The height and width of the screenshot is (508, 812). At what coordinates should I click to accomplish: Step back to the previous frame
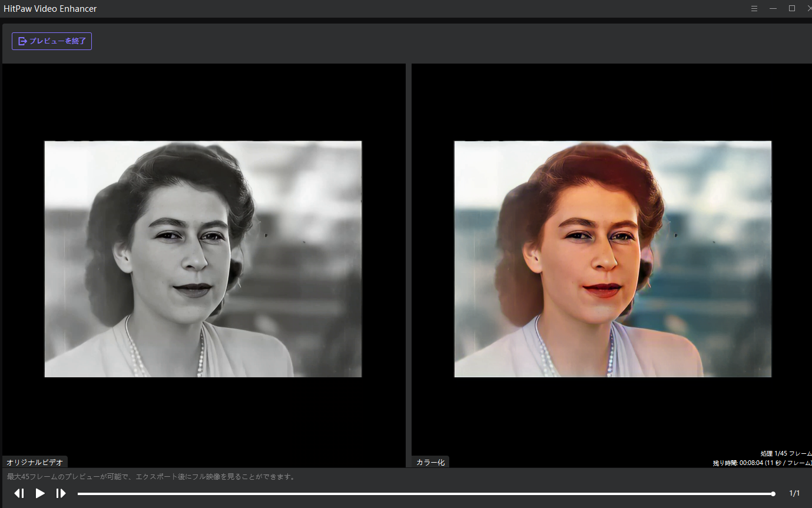(19, 493)
